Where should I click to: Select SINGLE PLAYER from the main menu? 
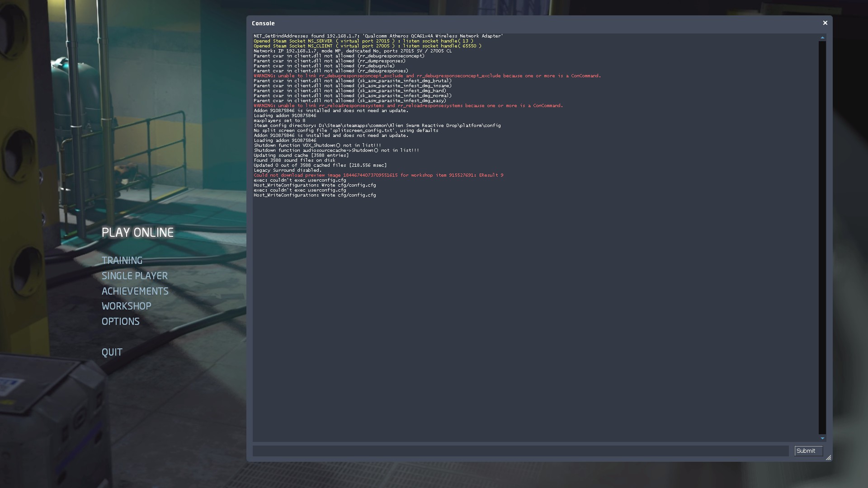134,276
